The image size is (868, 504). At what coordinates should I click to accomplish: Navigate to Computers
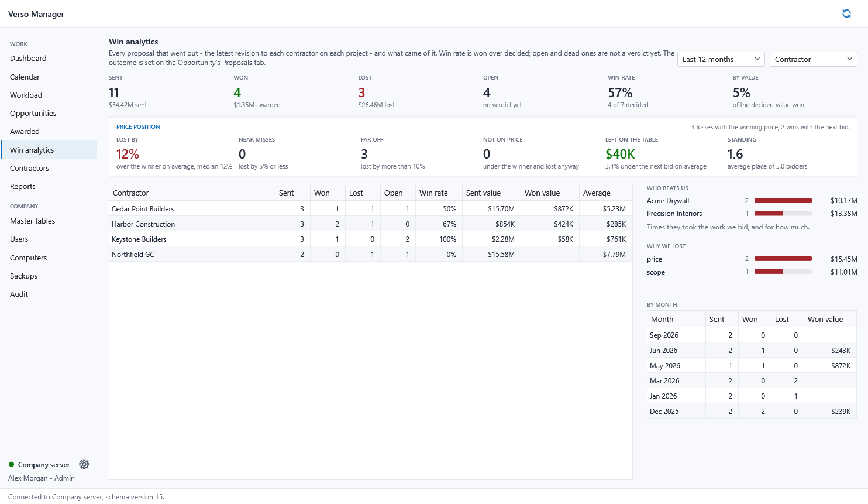49,258
